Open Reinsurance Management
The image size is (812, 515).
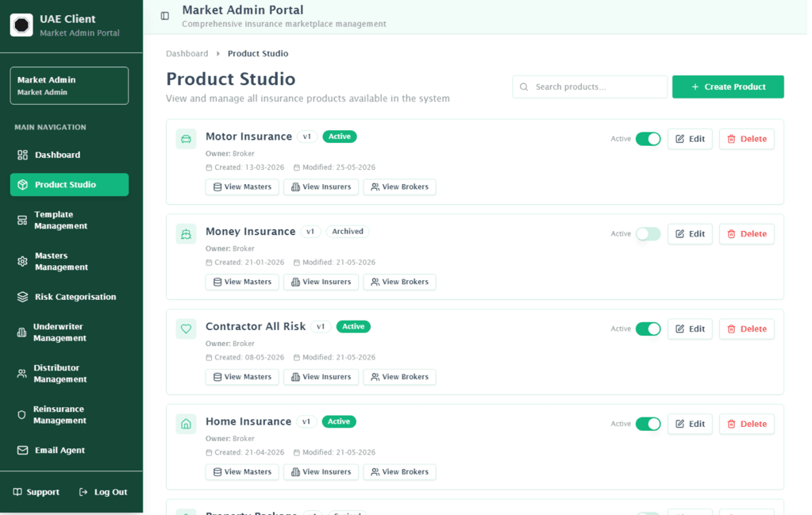[x=69, y=414]
